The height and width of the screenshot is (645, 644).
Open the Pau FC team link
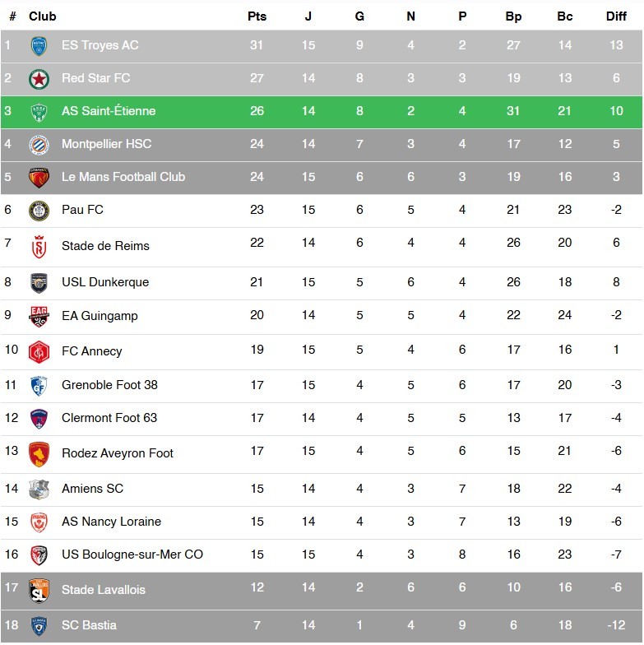tap(82, 210)
